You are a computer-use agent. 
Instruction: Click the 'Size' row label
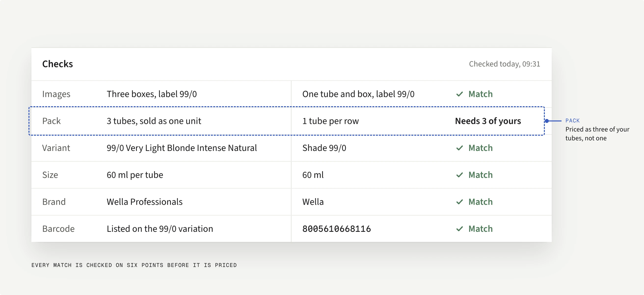[x=50, y=175]
